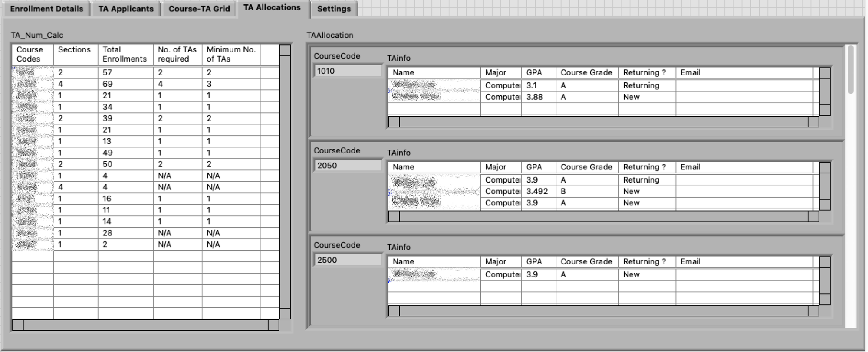Click scroll-left arrow in course 2500 TAinfo table
This screenshot has height=352, width=868.
(x=394, y=311)
